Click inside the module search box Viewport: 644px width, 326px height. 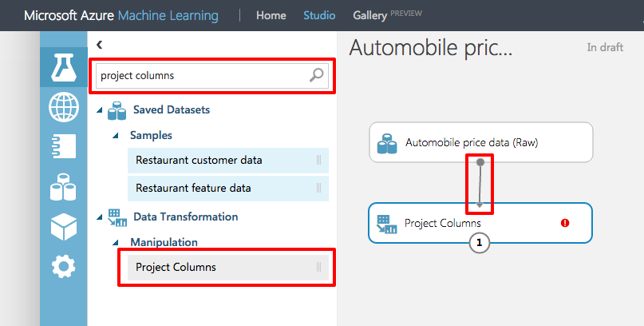[200, 76]
